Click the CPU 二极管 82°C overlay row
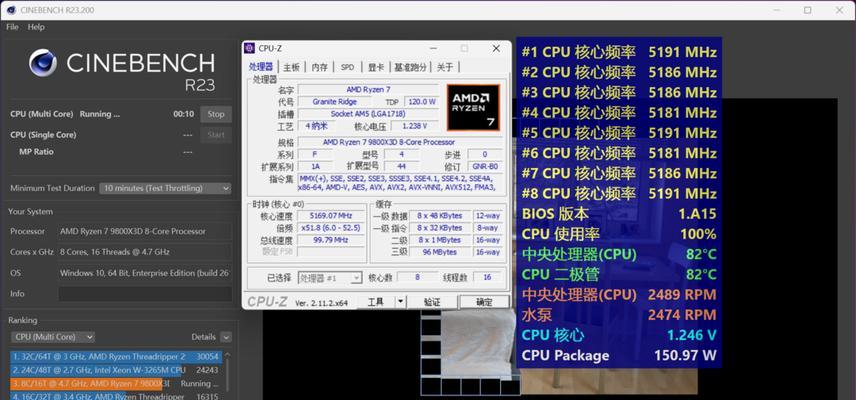Image resolution: width=856 pixels, height=400 pixels. click(619, 274)
